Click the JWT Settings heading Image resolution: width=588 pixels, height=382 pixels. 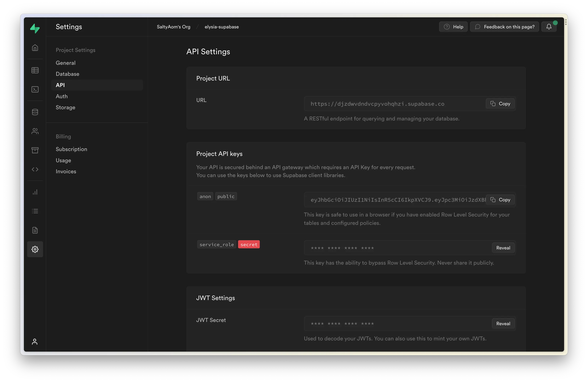point(215,298)
